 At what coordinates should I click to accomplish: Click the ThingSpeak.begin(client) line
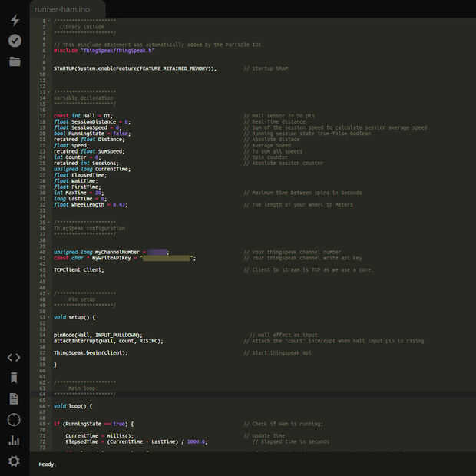pos(91,353)
